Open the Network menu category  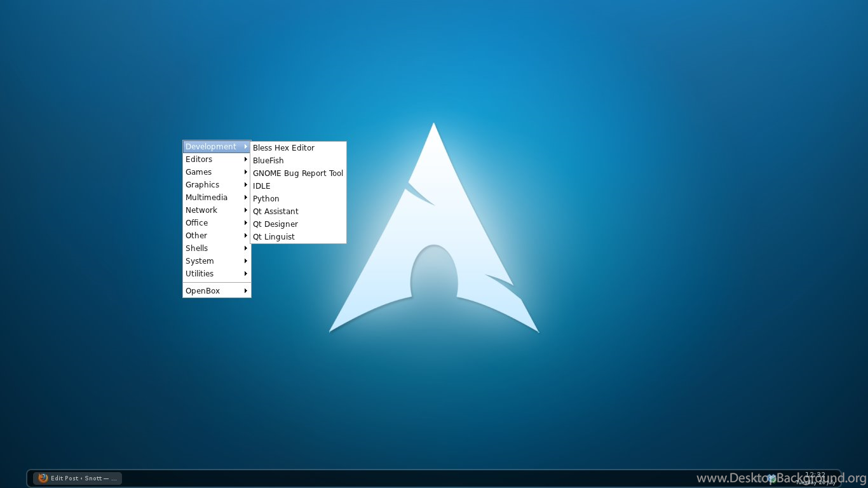[201, 210]
